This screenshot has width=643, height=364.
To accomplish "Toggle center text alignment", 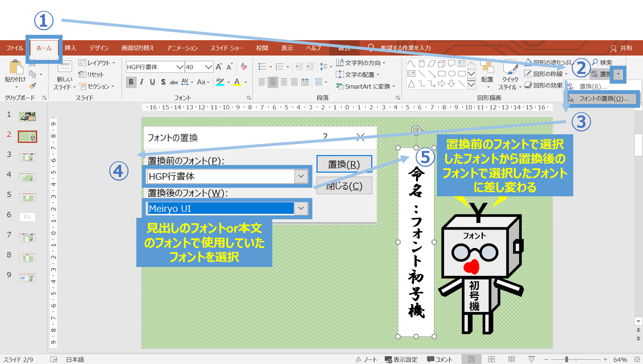I will (273, 82).
